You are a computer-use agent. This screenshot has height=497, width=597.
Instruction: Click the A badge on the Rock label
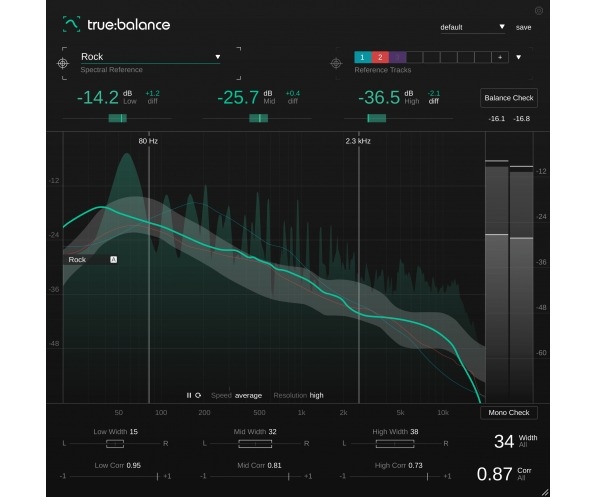(113, 260)
